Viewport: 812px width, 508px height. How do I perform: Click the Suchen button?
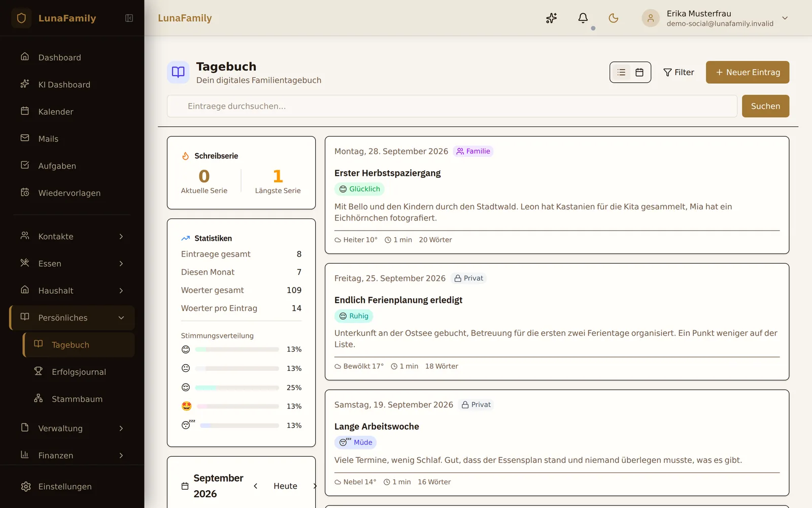pyautogui.click(x=765, y=106)
